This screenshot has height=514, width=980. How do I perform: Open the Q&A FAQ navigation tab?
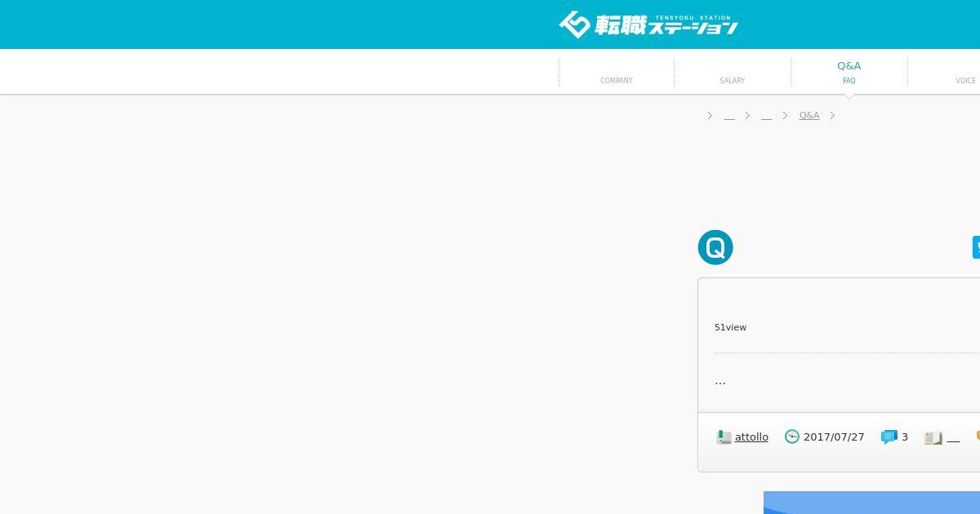click(849, 72)
